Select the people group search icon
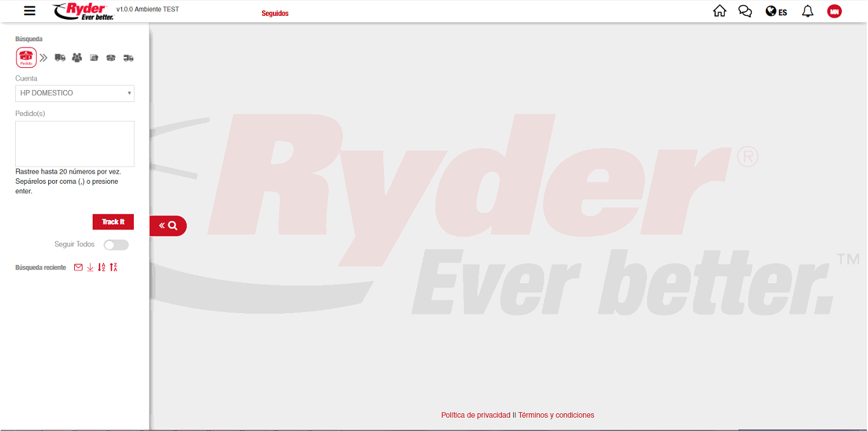Viewport: 868px width, 431px height. (77, 58)
